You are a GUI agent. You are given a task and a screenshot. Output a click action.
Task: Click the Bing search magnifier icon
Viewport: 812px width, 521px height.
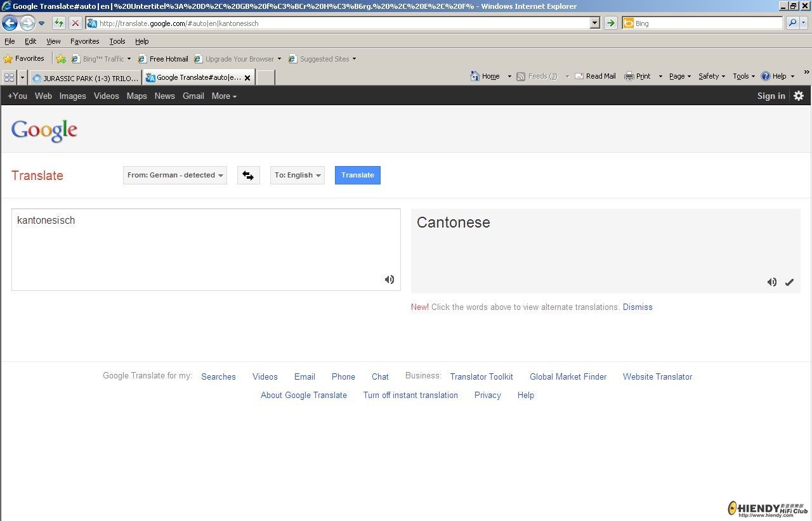point(792,23)
